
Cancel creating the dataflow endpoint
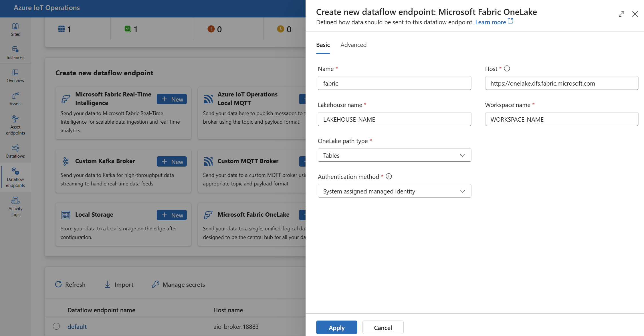tap(383, 327)
